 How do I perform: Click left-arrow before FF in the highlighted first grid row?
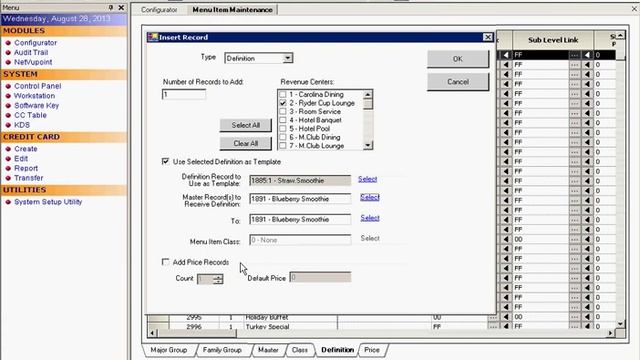click(506, 55)
